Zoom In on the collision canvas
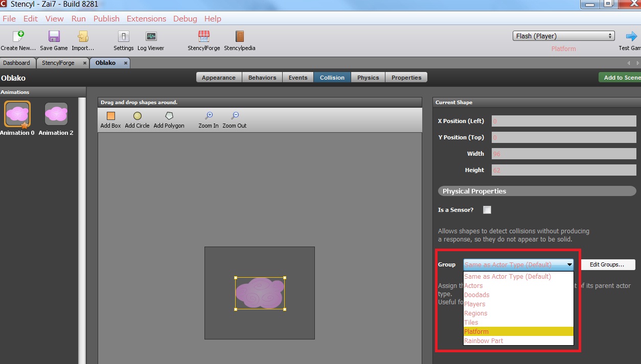Screen dimensions: 641x364 coord(209,116)
